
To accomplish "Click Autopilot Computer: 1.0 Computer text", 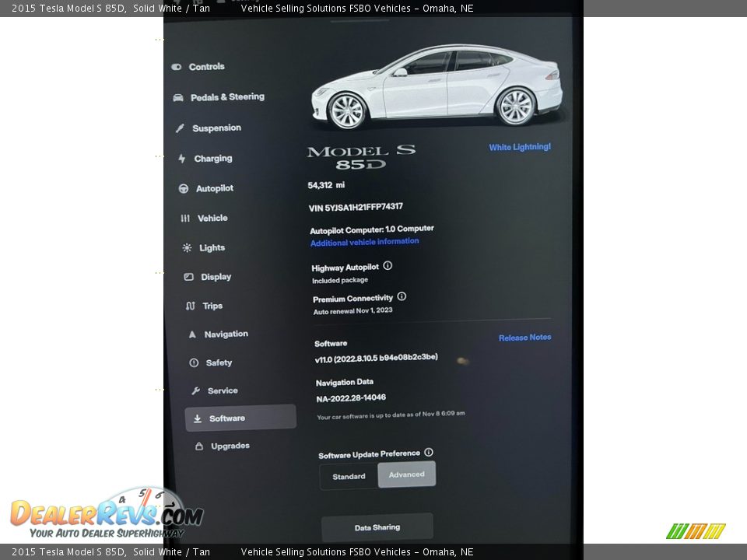I will click(x=372, y=229).
